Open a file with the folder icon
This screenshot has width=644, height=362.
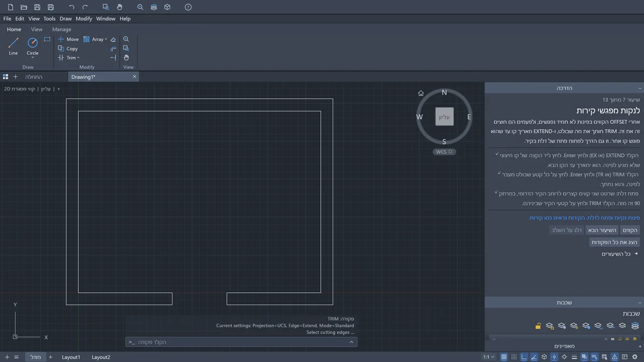(x=24, y=8)
